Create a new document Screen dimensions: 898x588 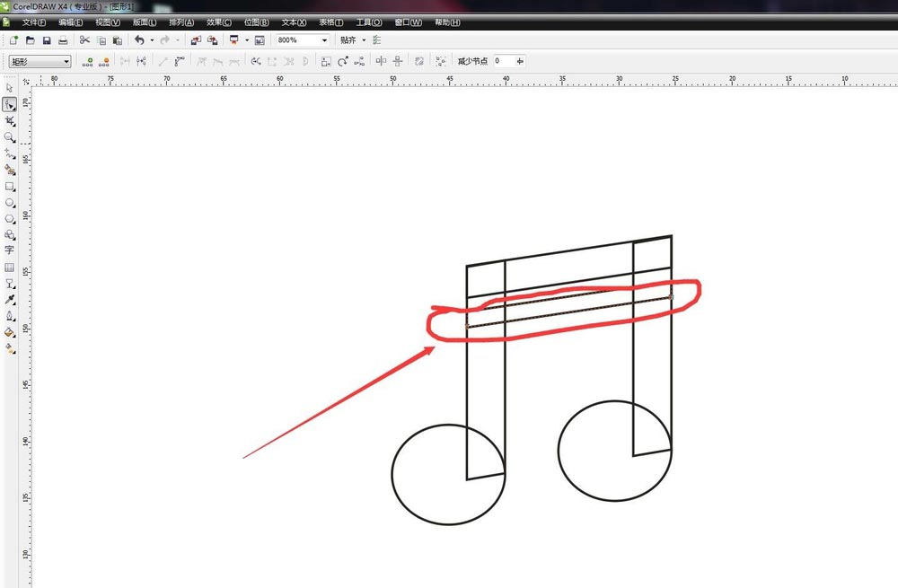click(x=13, y=40)
